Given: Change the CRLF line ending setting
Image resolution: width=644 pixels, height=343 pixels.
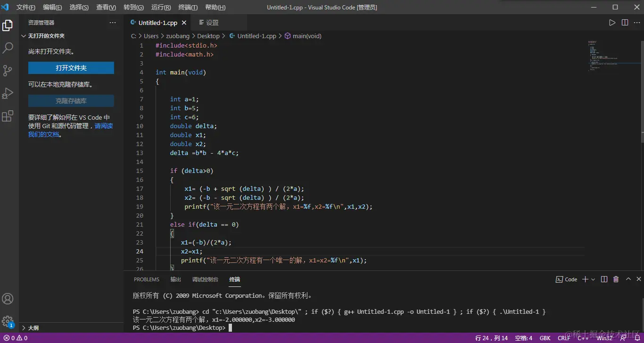Looking at the screenshot, I should click(564, 338).
